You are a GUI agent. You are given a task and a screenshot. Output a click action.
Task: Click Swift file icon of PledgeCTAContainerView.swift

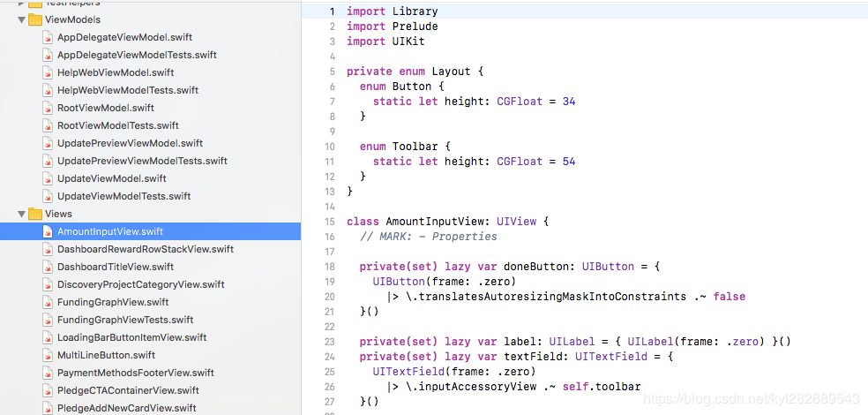(49, 391)
